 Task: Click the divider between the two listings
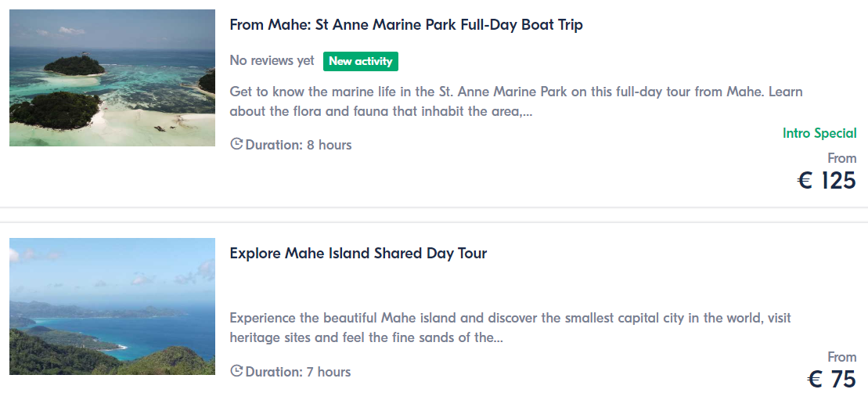pyautogui.click(x=434, y=215)
